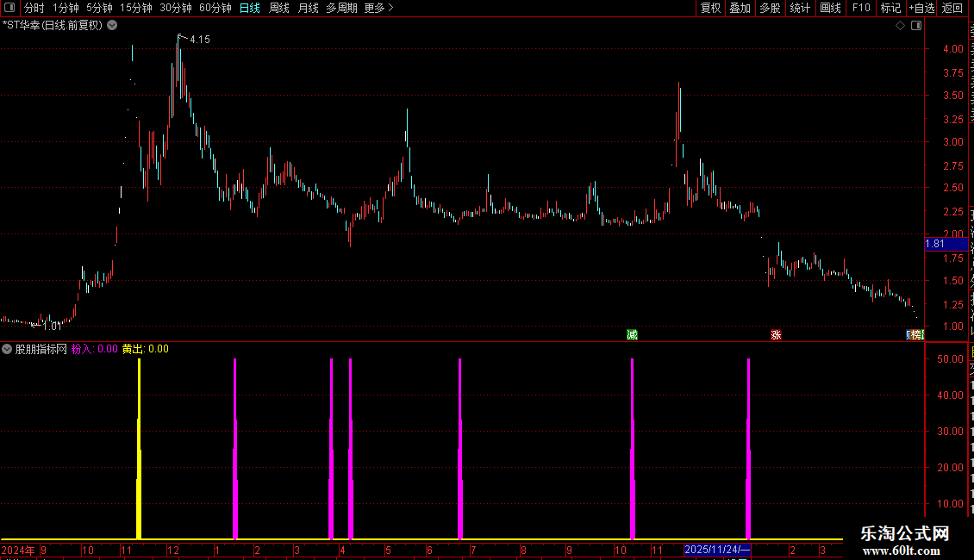The height and width of the screenshot is (560, 974).
Task: Click the 粉入: 0.00 indicator value
Action: coord(95,349)
